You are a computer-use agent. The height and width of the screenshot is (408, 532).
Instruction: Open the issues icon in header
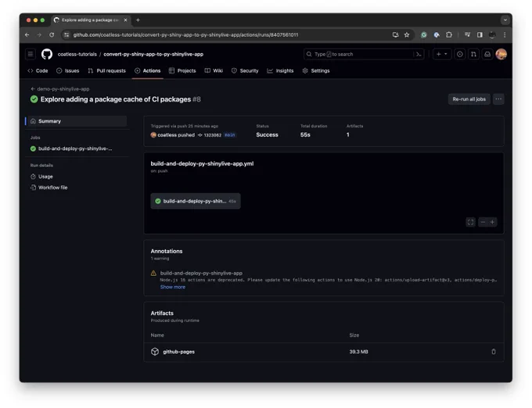[460, 54]
